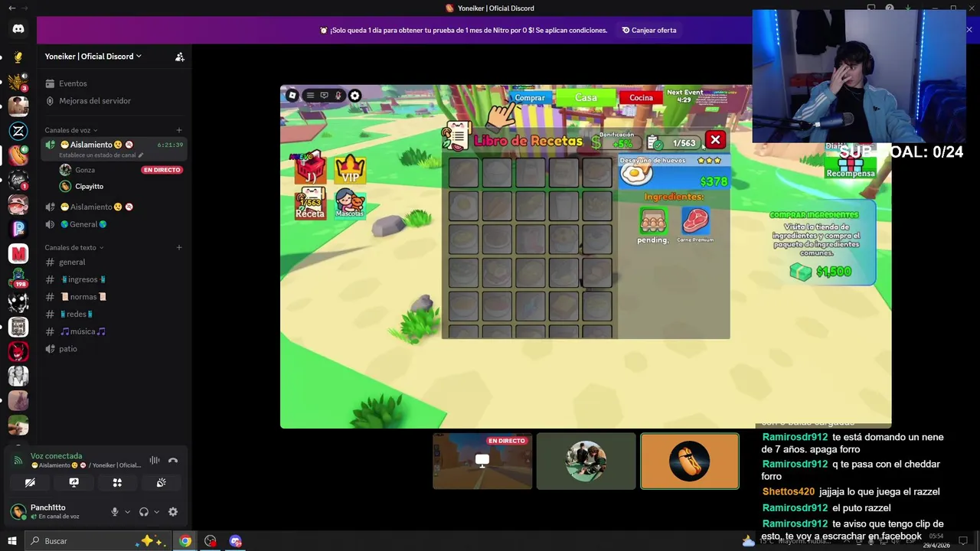Join the General voice channel
Image resolution: width=980 pixels, height=551 pixels.
click(x=114, y=224)
